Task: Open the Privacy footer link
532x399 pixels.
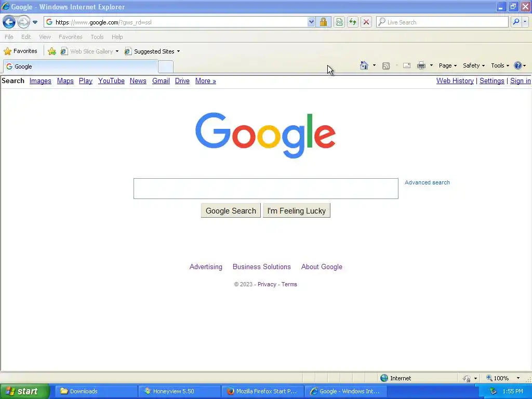Action: [x=267, y=284]
